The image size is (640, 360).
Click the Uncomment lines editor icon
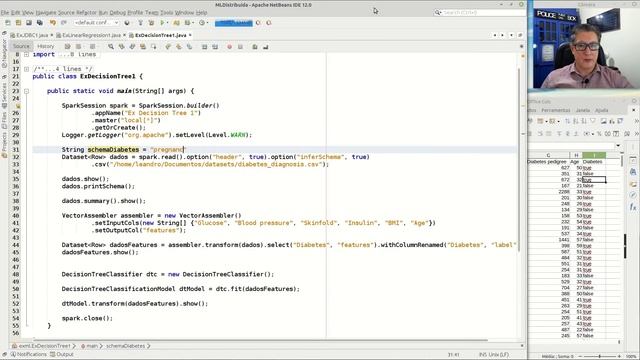(x=265, y=47)
